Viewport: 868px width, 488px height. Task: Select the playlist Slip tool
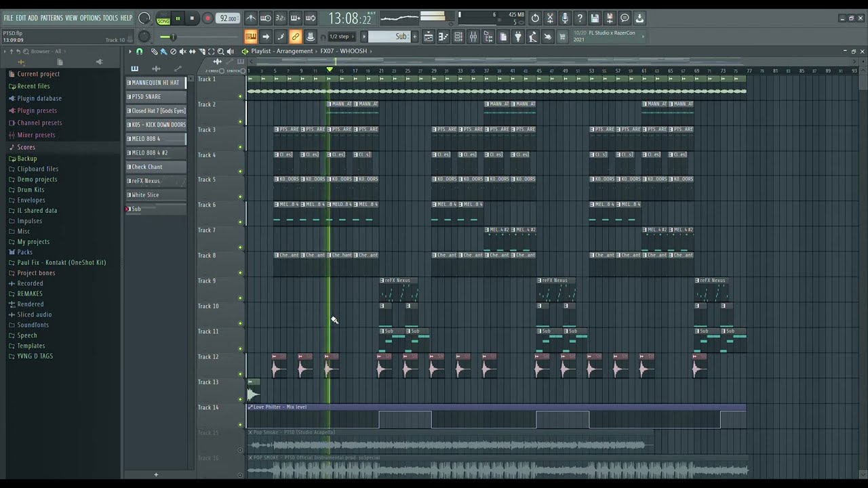[x=192, y=52]
